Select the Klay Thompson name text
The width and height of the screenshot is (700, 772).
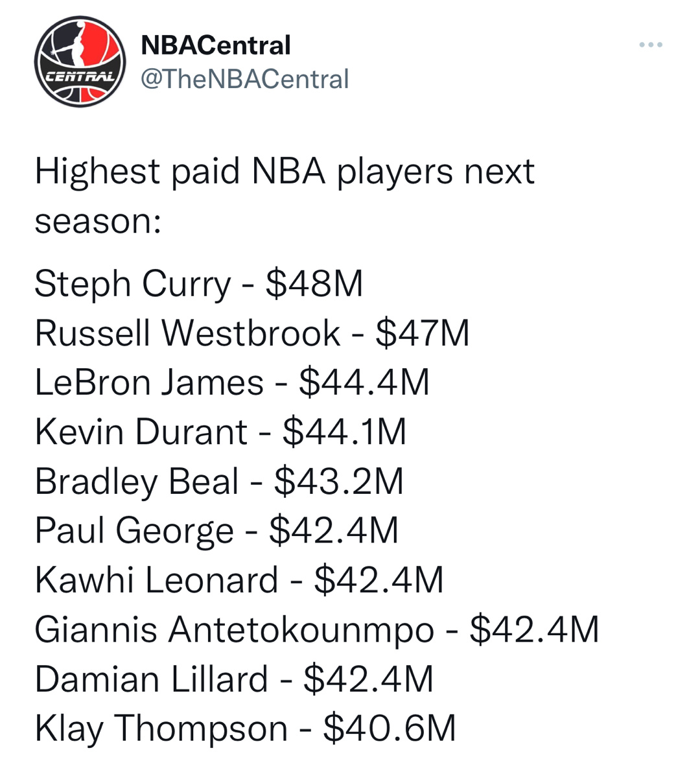161,729
